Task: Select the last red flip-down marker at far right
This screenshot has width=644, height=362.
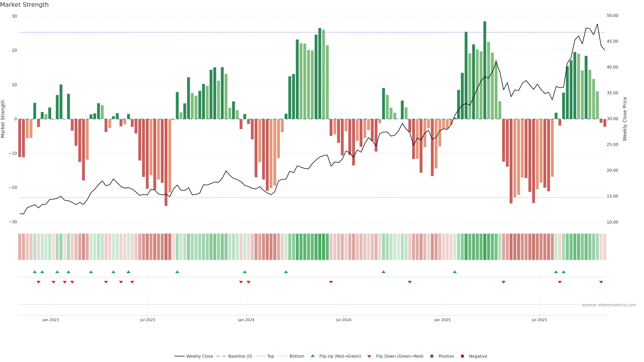Action: click(601, 282)
